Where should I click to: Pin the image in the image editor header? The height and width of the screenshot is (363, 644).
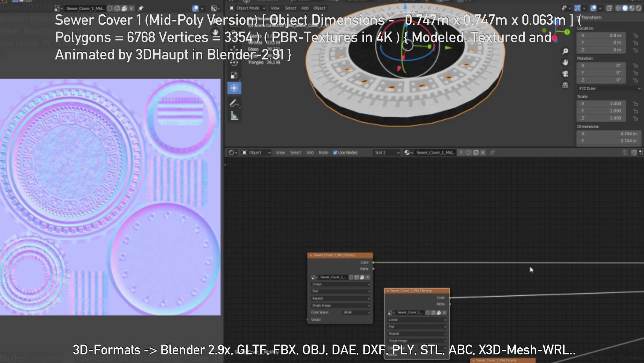click(x=140, y=8)
